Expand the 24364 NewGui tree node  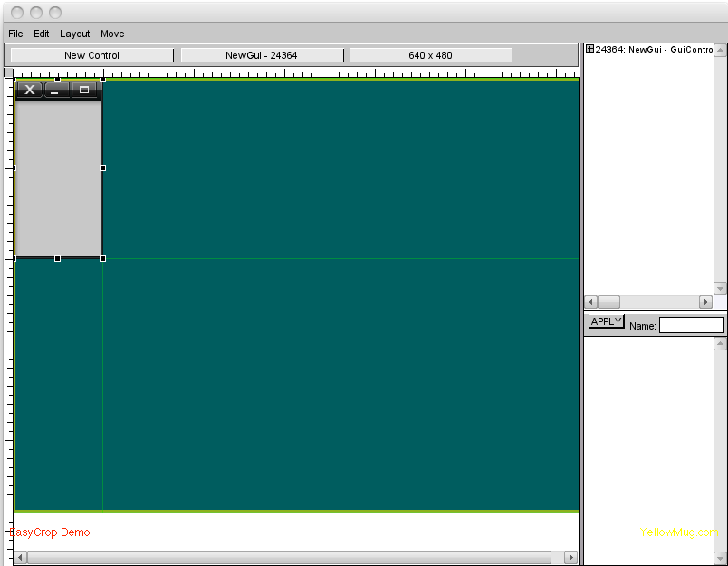click(x=589, y=49)
